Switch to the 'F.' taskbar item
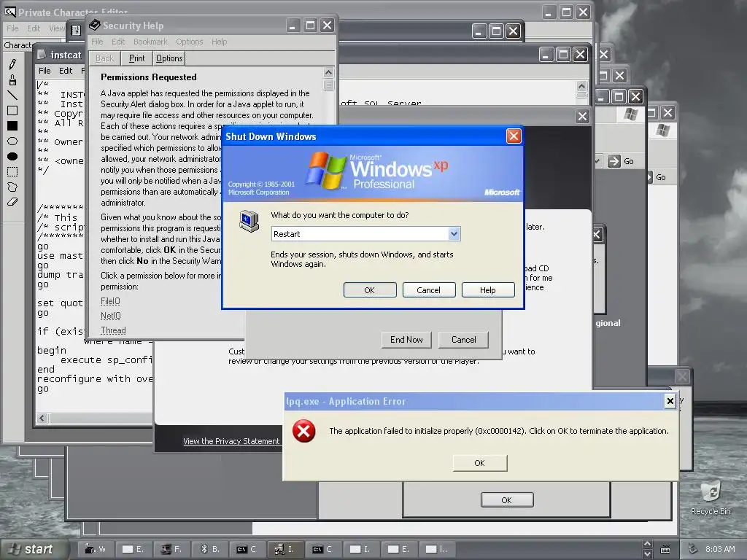 click(171, 549)
